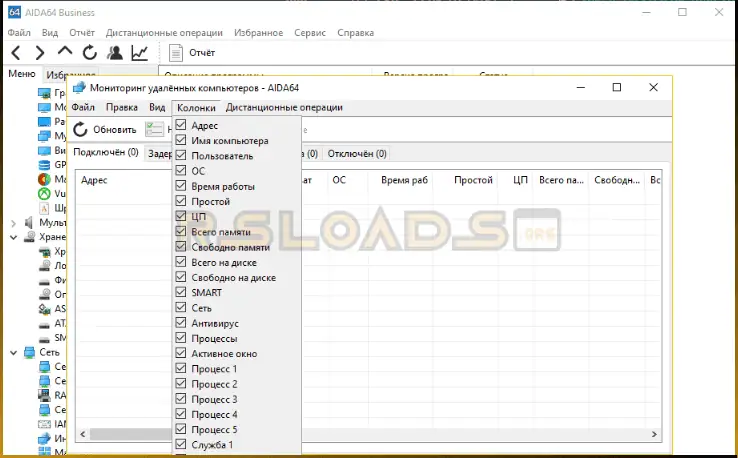Click the forward arrow in main toolbar
This screenshot has width=738, height=458.
coord(40,52)
